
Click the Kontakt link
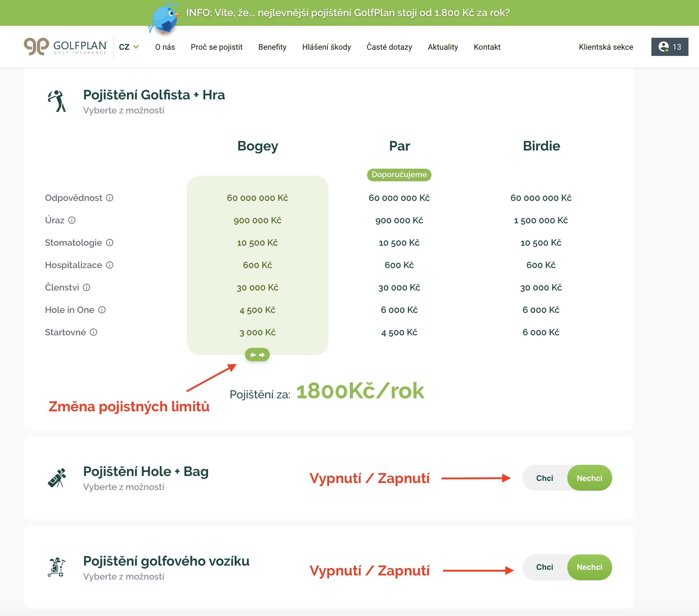pyautogui.click(x=487, y=47)
